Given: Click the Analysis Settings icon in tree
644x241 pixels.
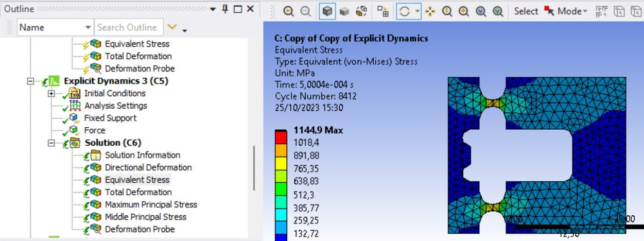Looking at the screenshot, I should [75, 106].
